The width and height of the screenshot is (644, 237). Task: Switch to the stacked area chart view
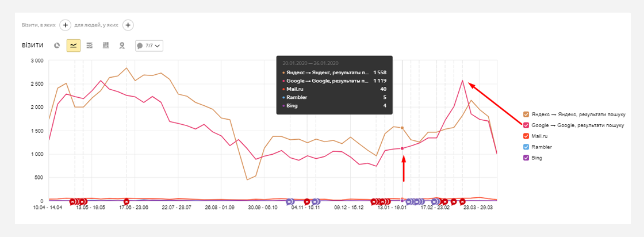click(90, 45)
